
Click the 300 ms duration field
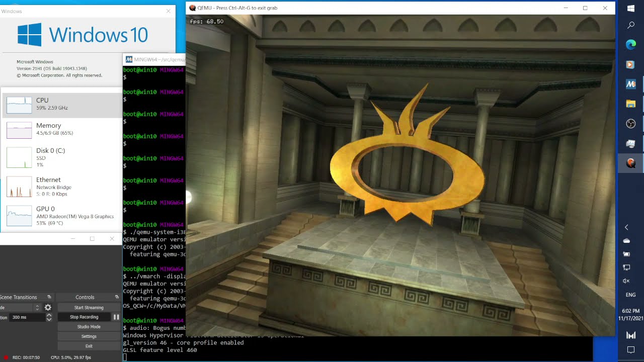pos(28,317)
